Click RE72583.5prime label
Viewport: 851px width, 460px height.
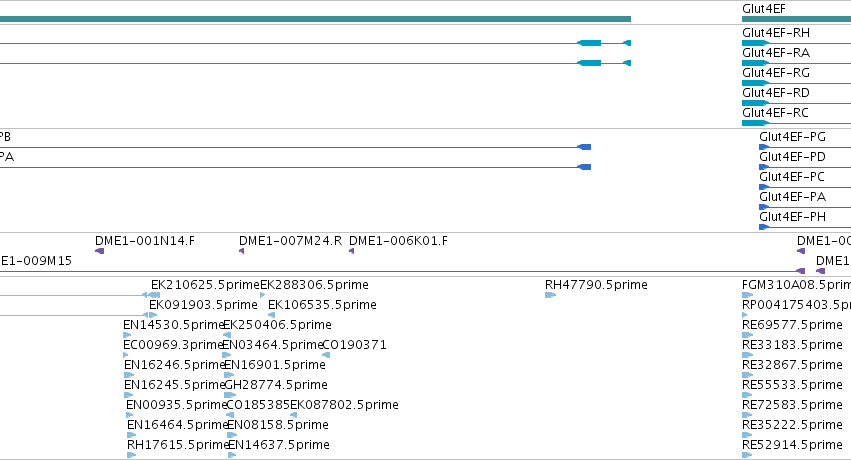(x=792, y=405)
